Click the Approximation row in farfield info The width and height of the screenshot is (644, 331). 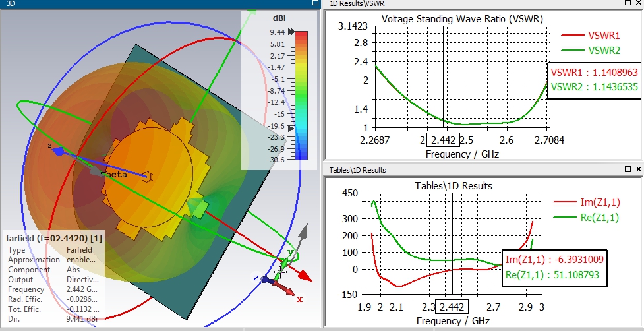click(52, 260)
